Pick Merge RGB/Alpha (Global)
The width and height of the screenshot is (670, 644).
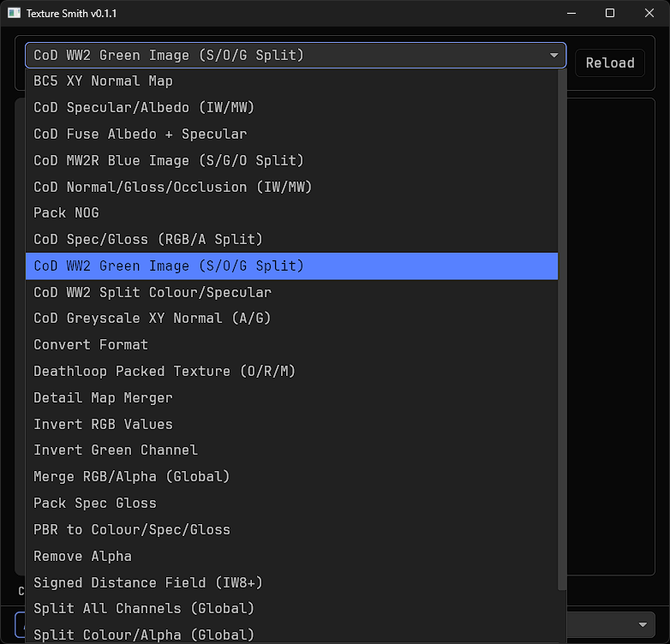[x=291, y=477]
